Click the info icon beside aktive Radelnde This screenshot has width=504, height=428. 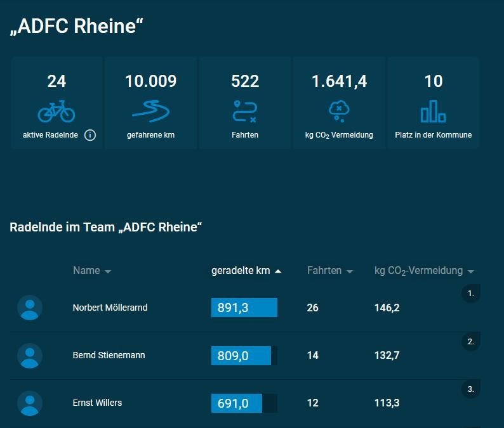click(x=90, y=135)
